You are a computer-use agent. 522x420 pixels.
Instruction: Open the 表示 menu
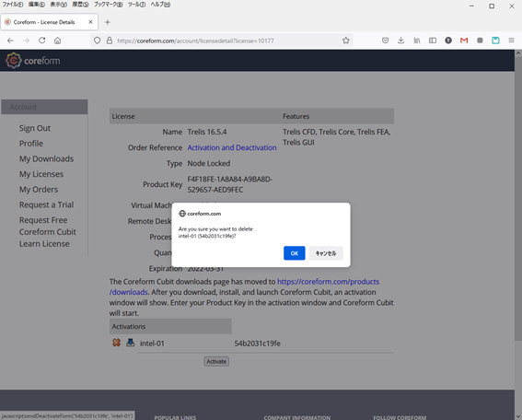click(x=59, y=5)
